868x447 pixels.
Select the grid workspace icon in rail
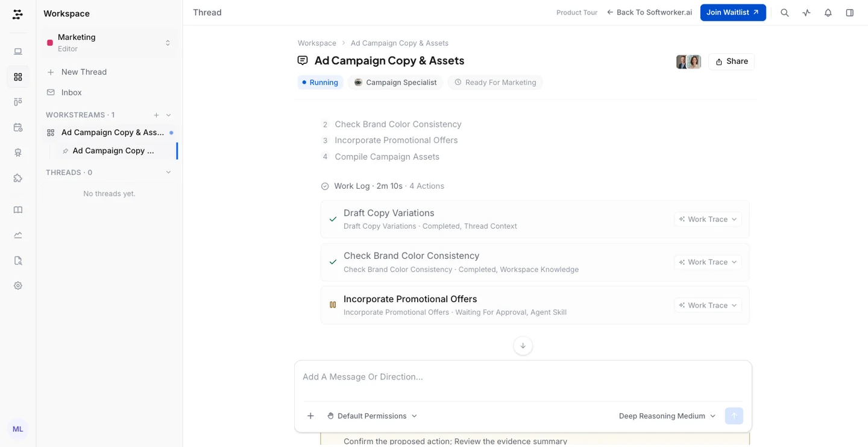18,77
